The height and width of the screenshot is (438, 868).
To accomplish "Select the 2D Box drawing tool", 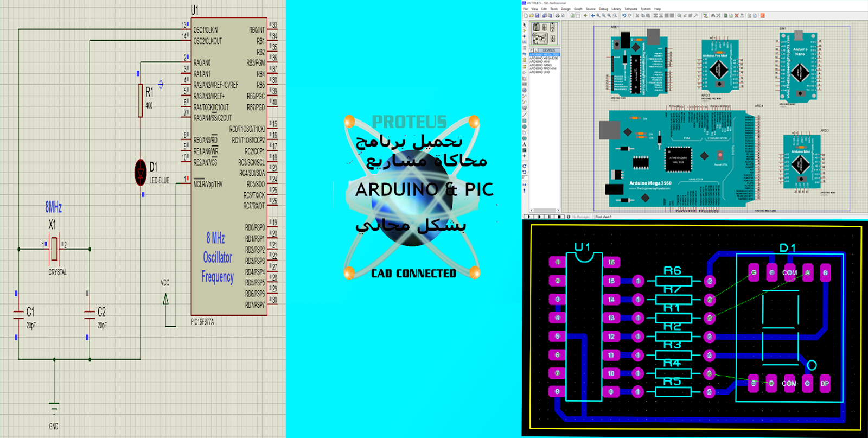I will pos(525,120).
